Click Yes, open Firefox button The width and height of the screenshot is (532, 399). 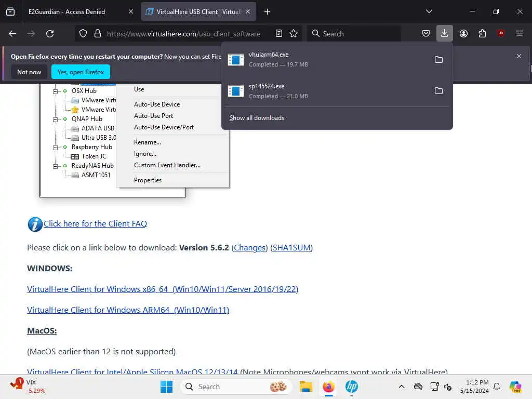[81, 72]
